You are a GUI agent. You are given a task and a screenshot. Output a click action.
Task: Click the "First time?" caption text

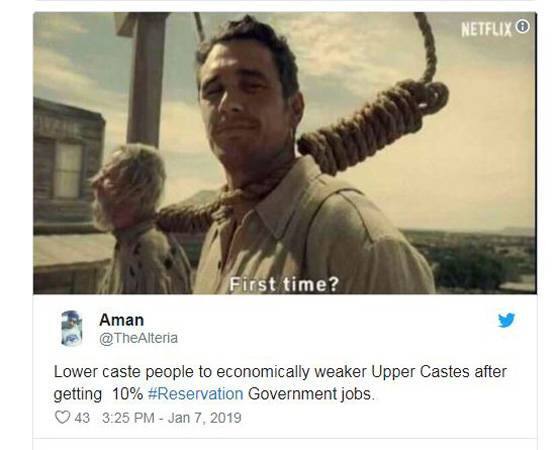(x=284, y=284)
